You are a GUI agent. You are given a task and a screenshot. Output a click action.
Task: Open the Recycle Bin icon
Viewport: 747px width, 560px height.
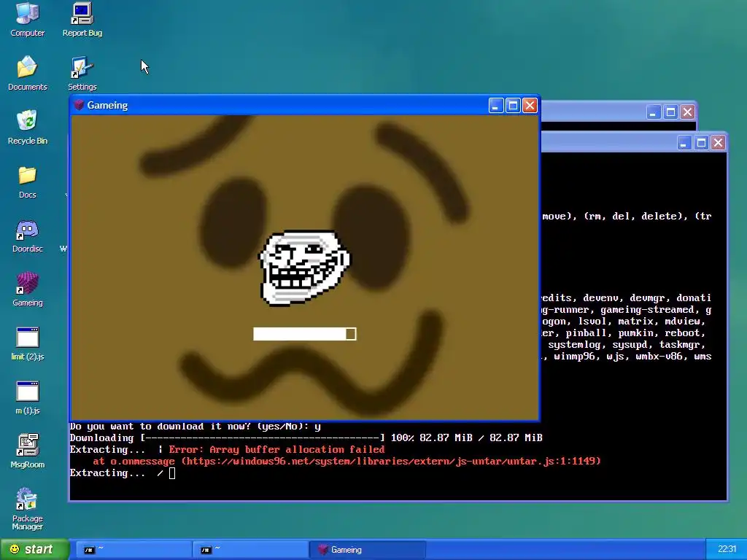[x=27, y=127]
